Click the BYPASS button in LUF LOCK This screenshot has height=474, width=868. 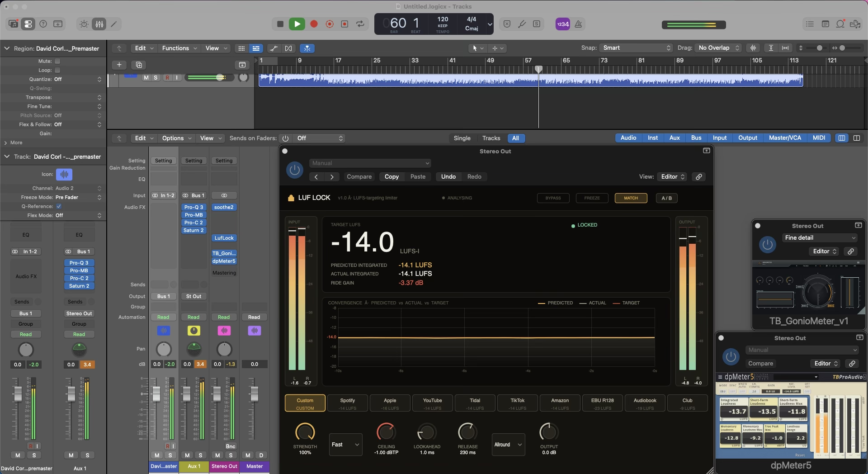(553, 198)
